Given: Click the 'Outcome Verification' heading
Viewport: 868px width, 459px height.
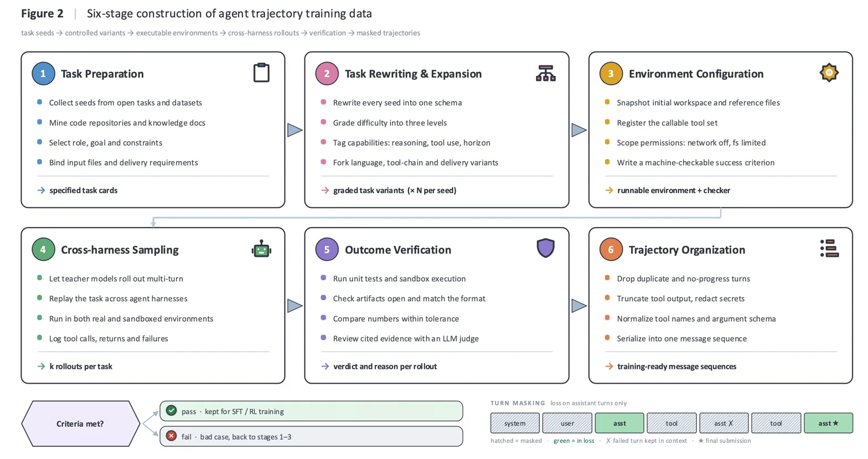Looking at the screenshot, I should click(398, 250).
